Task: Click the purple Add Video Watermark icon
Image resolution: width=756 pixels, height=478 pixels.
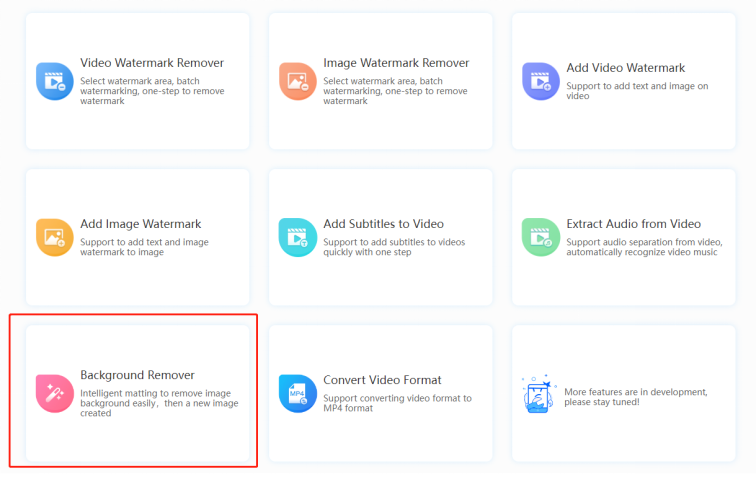Action: (540, 81)
